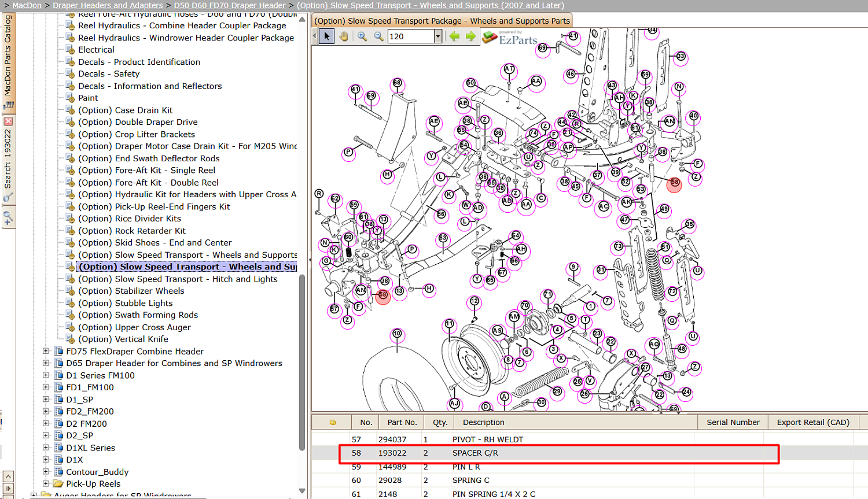Click the Pick-Up Reels folder icon
This screenshot has width=868, height=499.
click(x=58, y=483)
